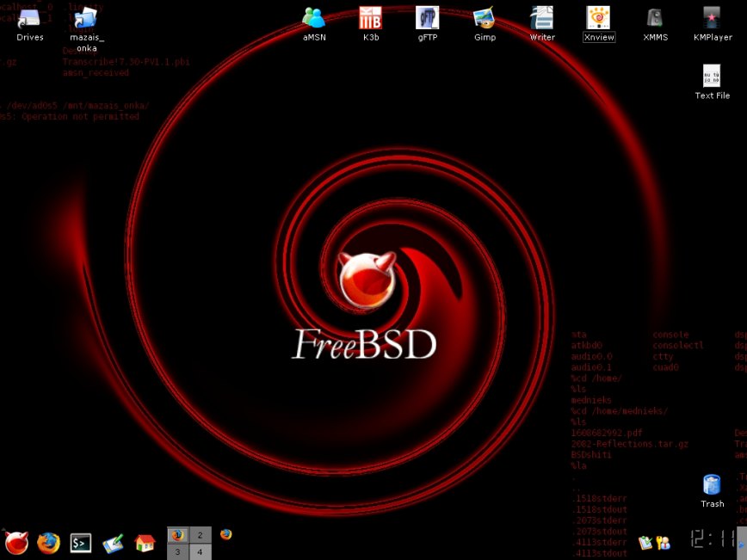Open the terminal launcher in panel
Image resolution: width=747 pixels, height=560 pixels.
point(81,543)
